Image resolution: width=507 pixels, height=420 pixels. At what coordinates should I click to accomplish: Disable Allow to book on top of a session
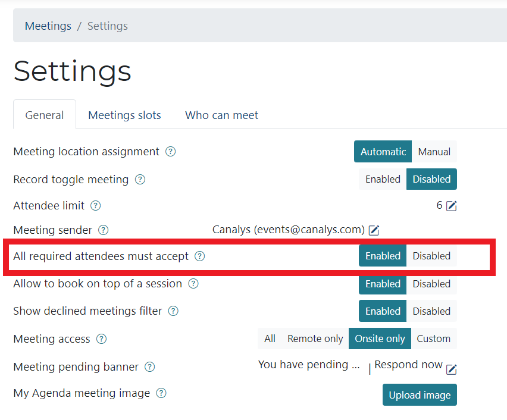coord(431,284)
